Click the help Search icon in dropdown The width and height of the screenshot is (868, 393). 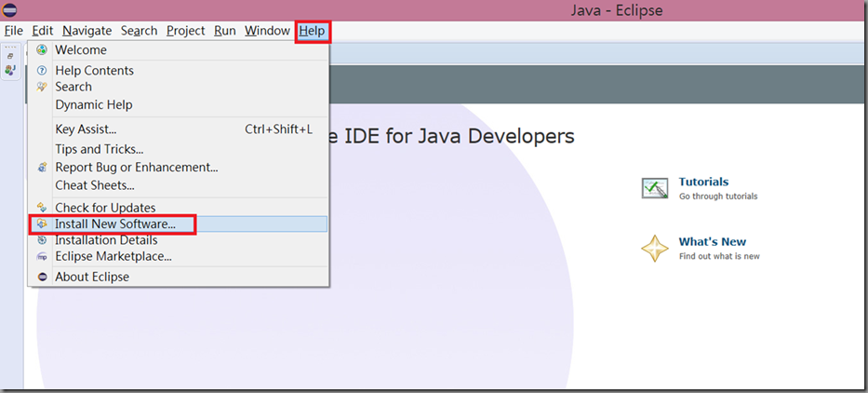[42, 87]
